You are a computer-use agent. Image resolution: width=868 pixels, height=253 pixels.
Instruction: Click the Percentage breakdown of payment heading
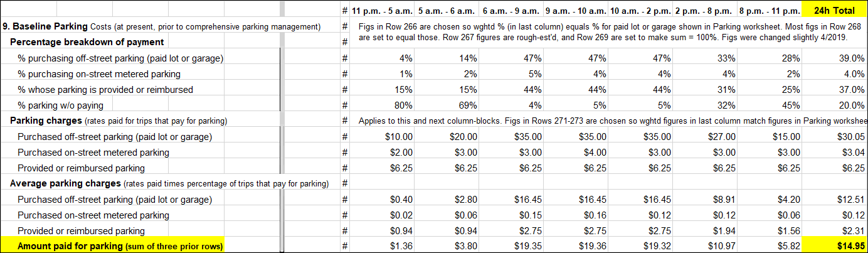tap(87, 42)
